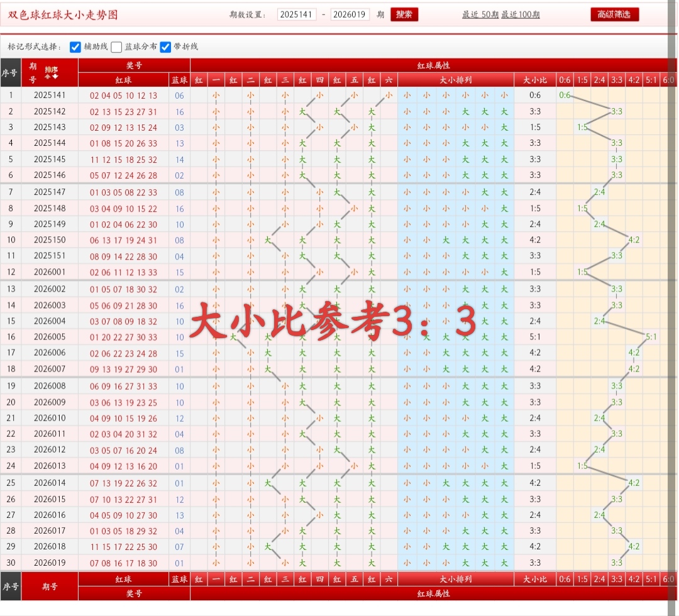Click blue ball 06 in row 2025141
679x616 pixels.
click(179, 96)
